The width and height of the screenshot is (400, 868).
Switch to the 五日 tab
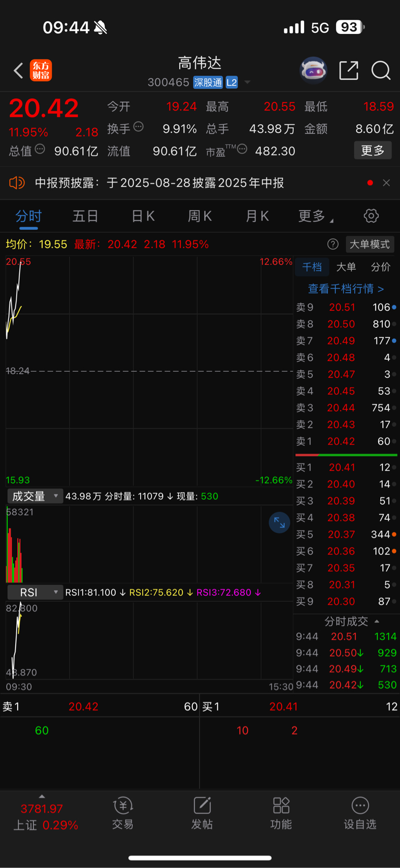[x=85, y=216]
